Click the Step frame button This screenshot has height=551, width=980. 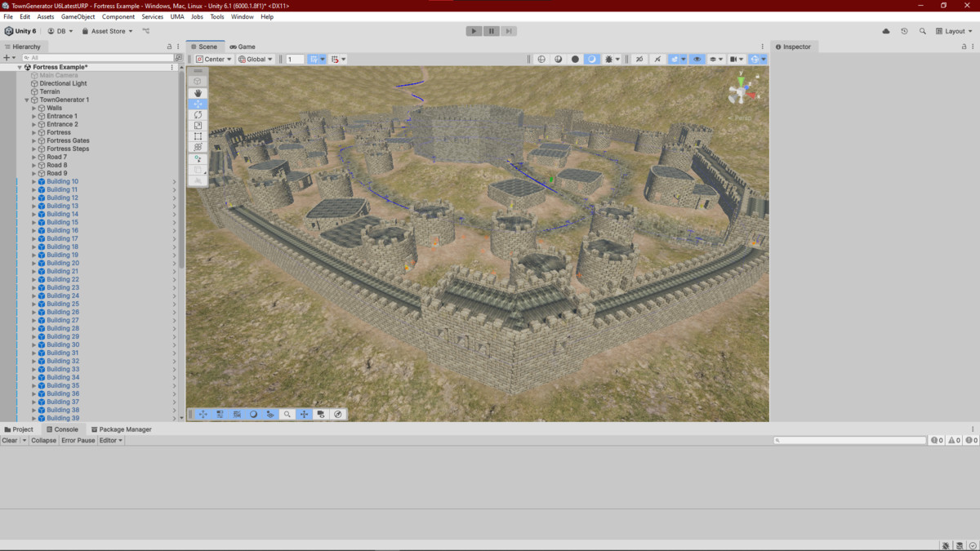[508, 31]
